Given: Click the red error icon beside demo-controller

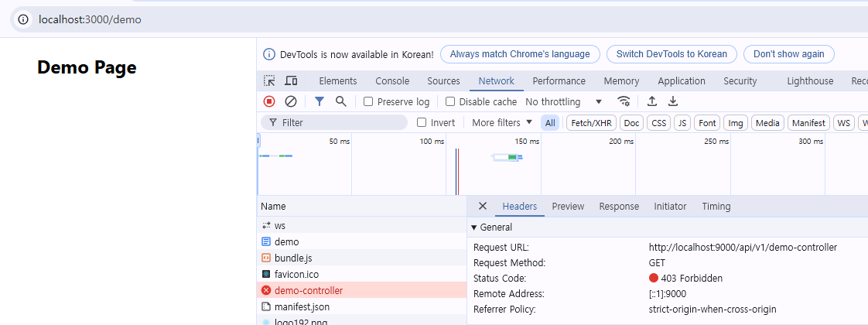Looking at the screenshot, I should [266, 290].
